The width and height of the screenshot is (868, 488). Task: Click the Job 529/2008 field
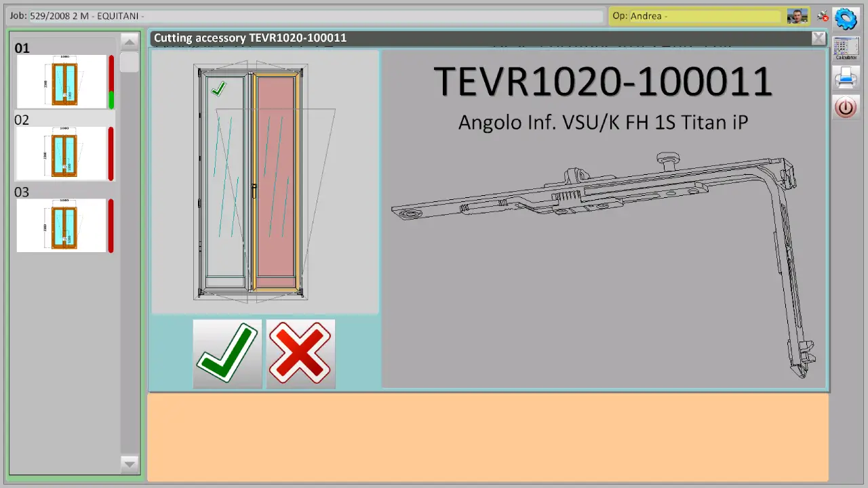(x=305, y=16)
